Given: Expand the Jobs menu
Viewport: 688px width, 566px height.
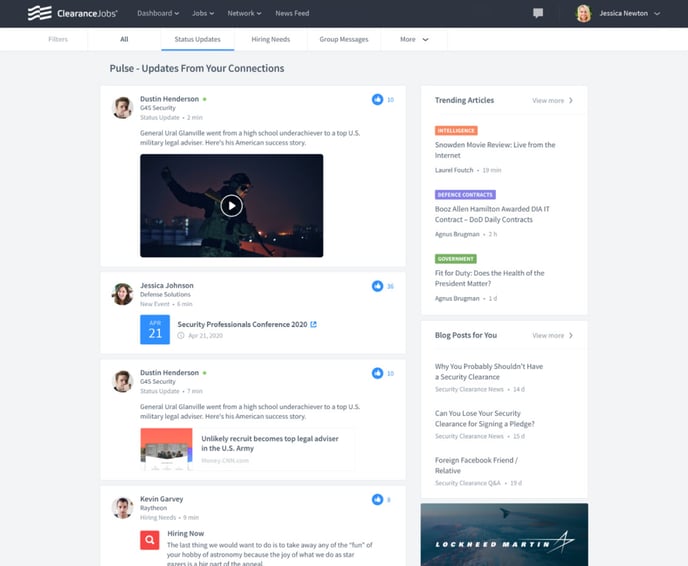Looking at the screenshot, I should 203,13.
